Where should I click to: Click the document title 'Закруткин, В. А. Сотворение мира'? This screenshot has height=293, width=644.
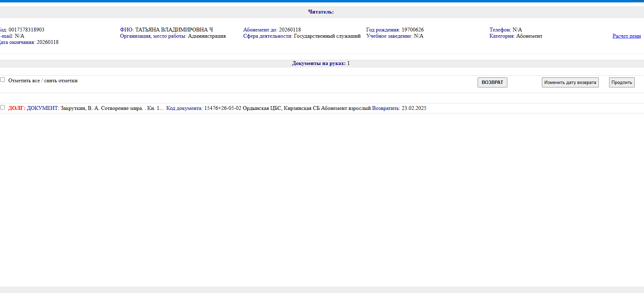point(101,108)
